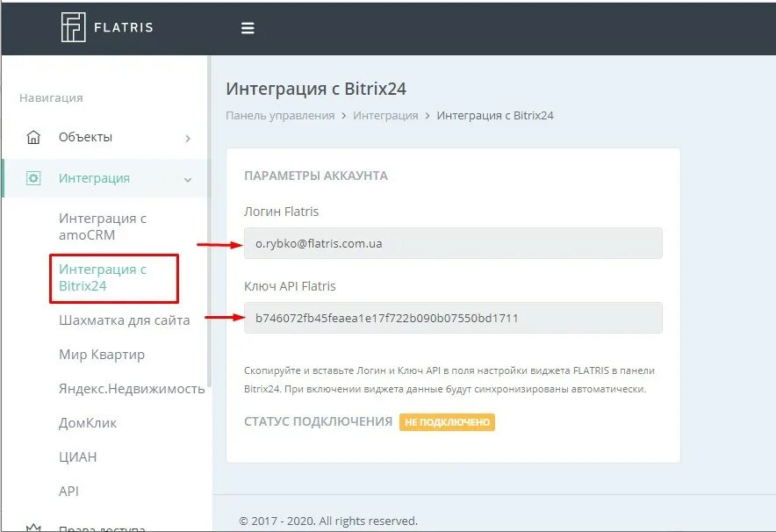Go to Интеграция breadcrumb link
Image resolution: width=776 pixels, height=532 pixels.
click(385, 115)
